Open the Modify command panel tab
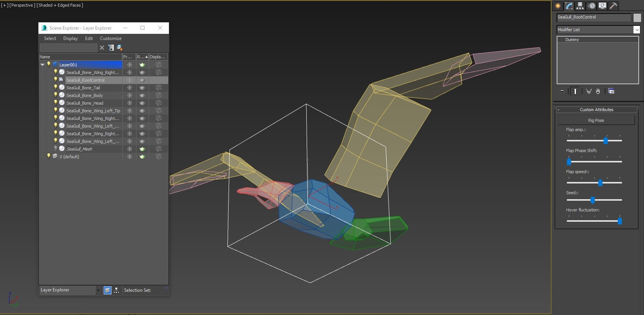Viewport: 644px width, 315px height. point(569,6)
